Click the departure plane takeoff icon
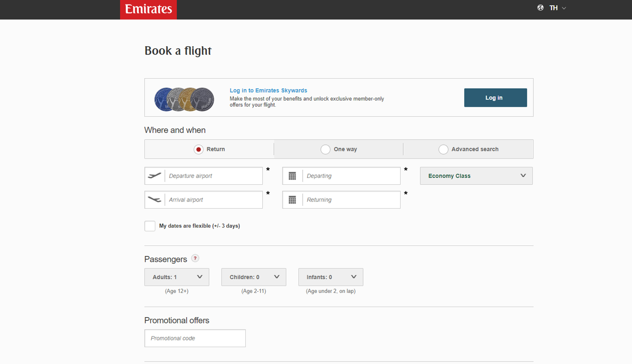The image size is (632, 364). (x=154, y=176)
